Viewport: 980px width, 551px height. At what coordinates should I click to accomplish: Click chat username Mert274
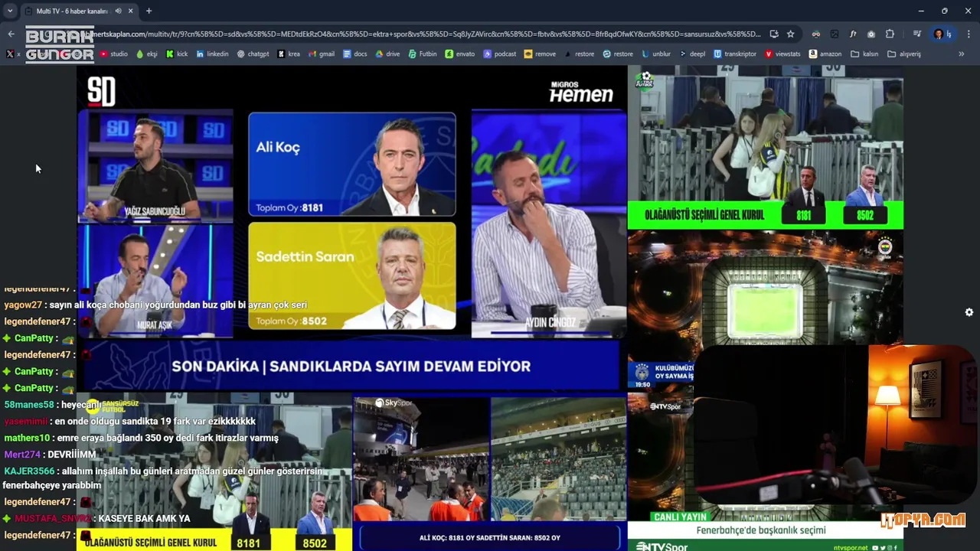(x=21, y=455)
